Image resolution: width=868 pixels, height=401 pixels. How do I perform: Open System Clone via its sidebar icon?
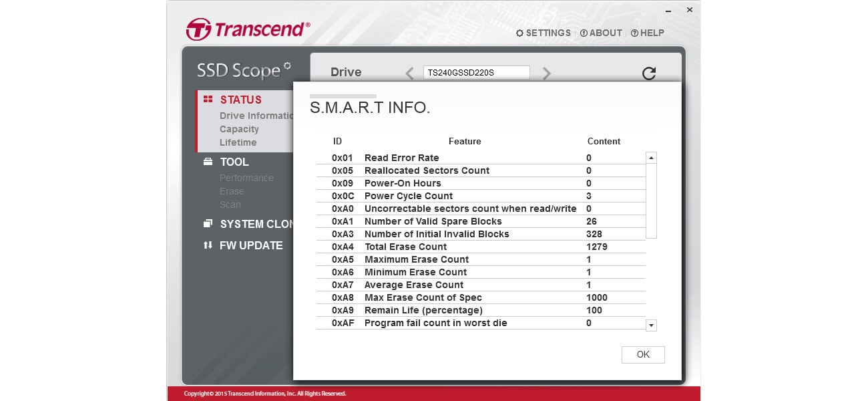click(x=208, y=223)
